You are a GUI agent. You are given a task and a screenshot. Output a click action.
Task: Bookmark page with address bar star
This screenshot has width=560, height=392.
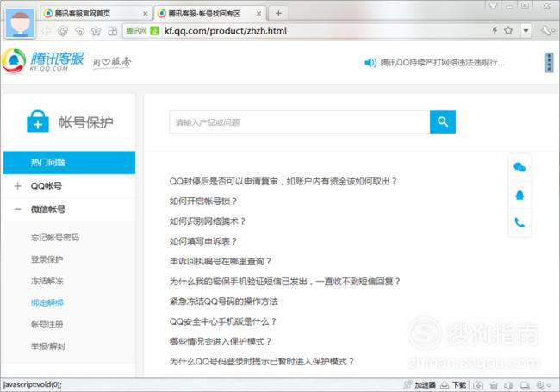(x=508, y=31)
